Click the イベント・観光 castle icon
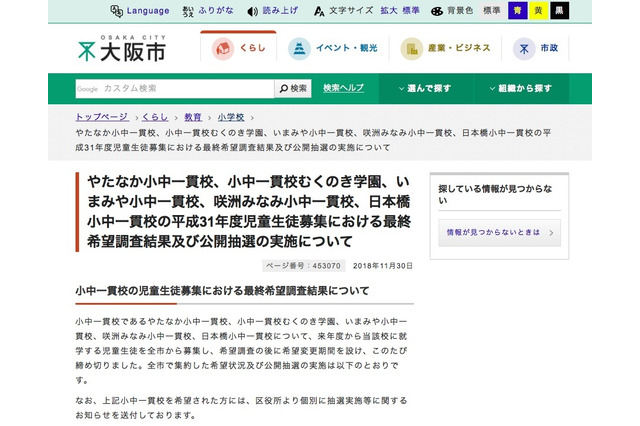 click(x=299, y=49)
